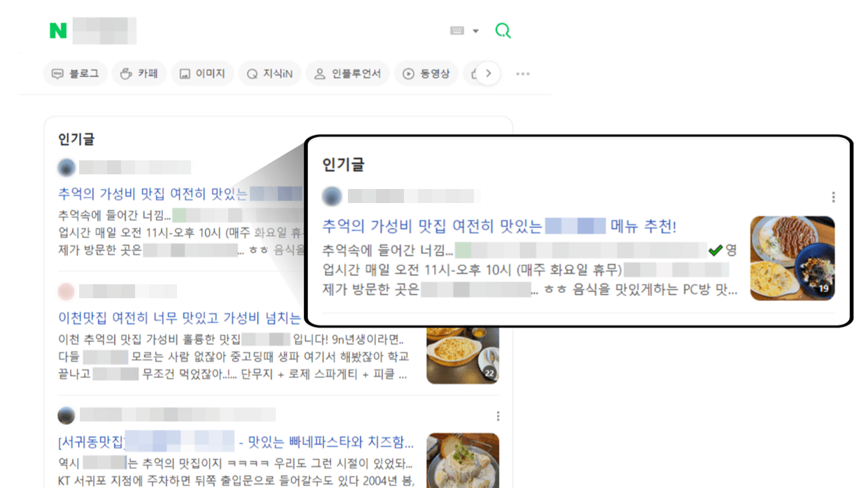Screen dimensions: 868x488
Task: Select the 카페 tab
Action: 139,73
